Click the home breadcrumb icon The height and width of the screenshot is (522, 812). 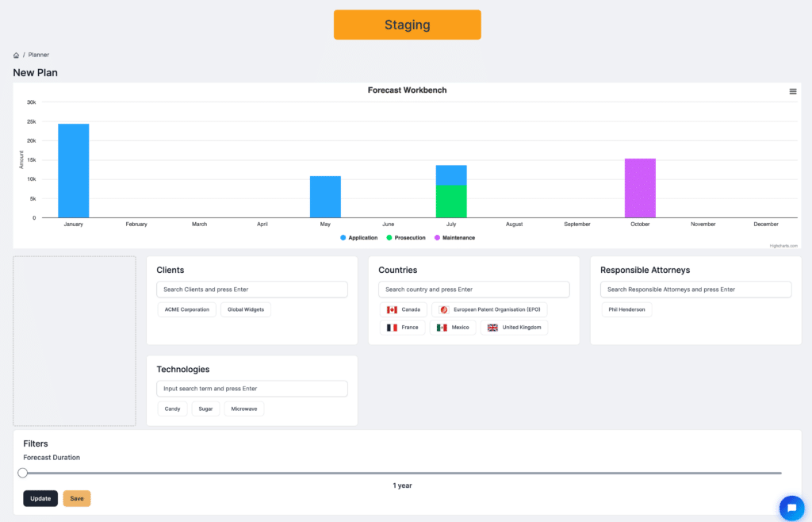(16, 55)
